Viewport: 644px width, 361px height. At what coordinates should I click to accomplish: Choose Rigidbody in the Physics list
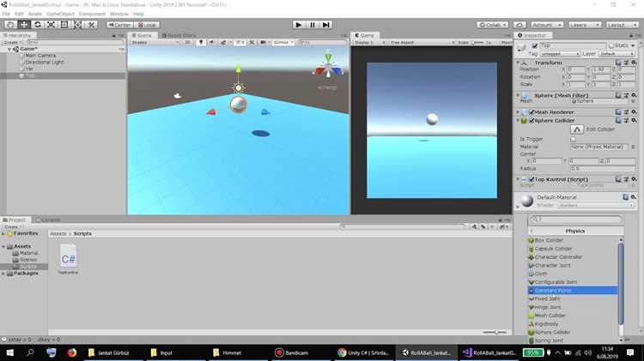point(546,323)
